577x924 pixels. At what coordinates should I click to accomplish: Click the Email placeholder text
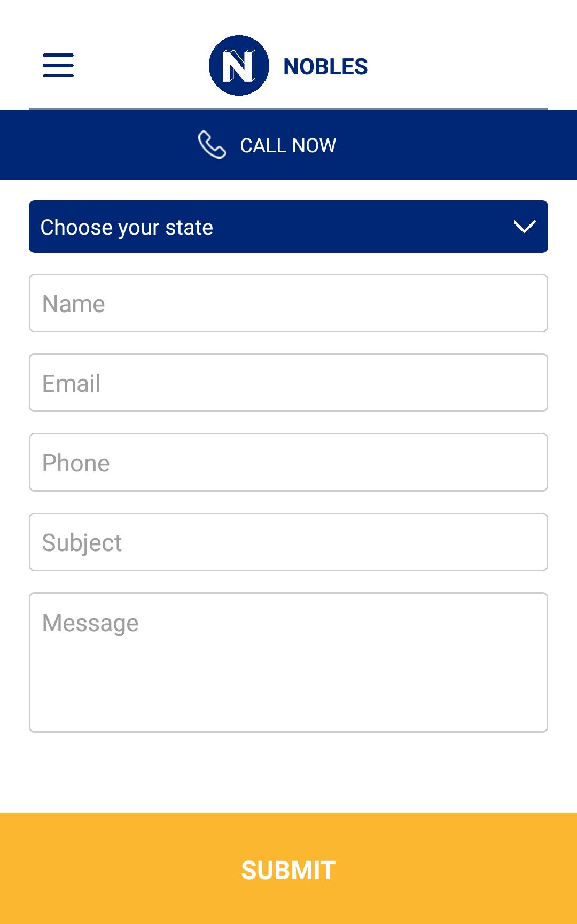tap(72, 383)
